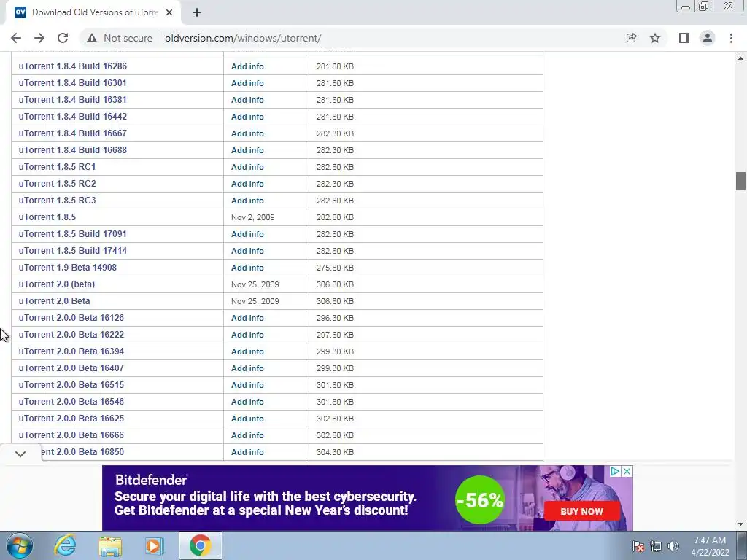This screenshot has height=560, width=747.
Task: Open uTorrent 2.0.0 Beta 16222 link
Action: coord(71,334)
